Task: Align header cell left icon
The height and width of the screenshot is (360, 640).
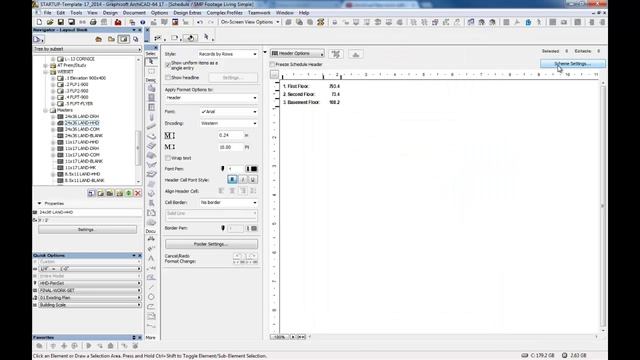Action: [222, 191]
